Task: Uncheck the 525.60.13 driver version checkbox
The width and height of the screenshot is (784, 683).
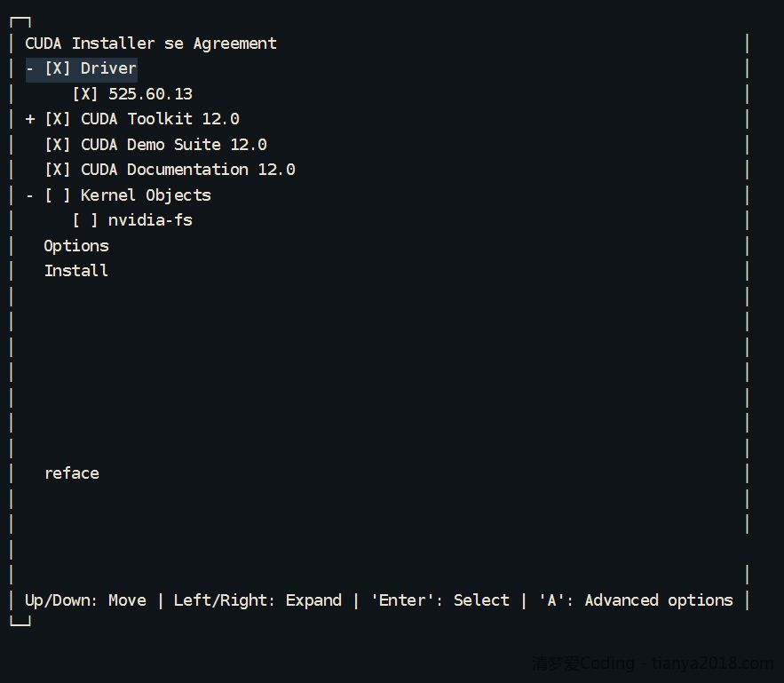Action: [x=85, y=94]
